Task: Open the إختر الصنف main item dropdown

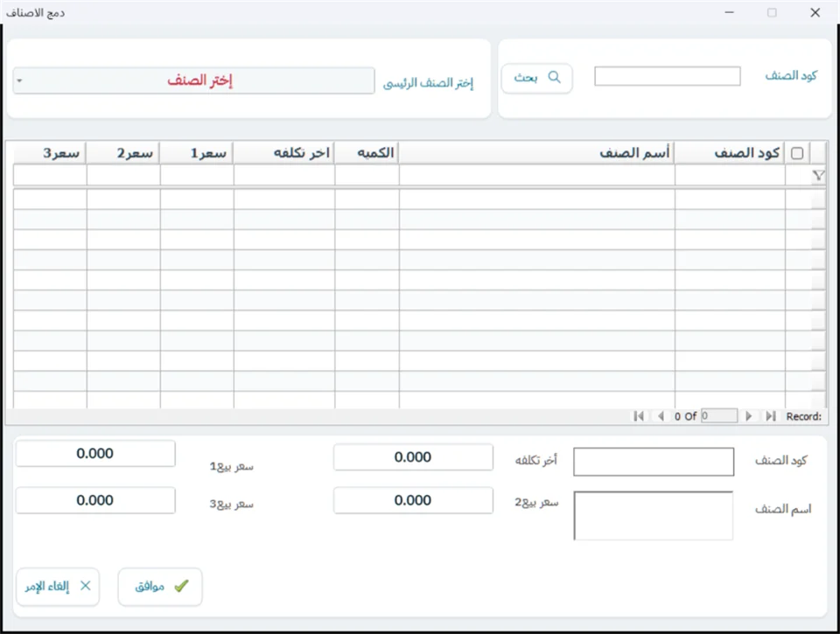Action: click(x=193, y=80)
